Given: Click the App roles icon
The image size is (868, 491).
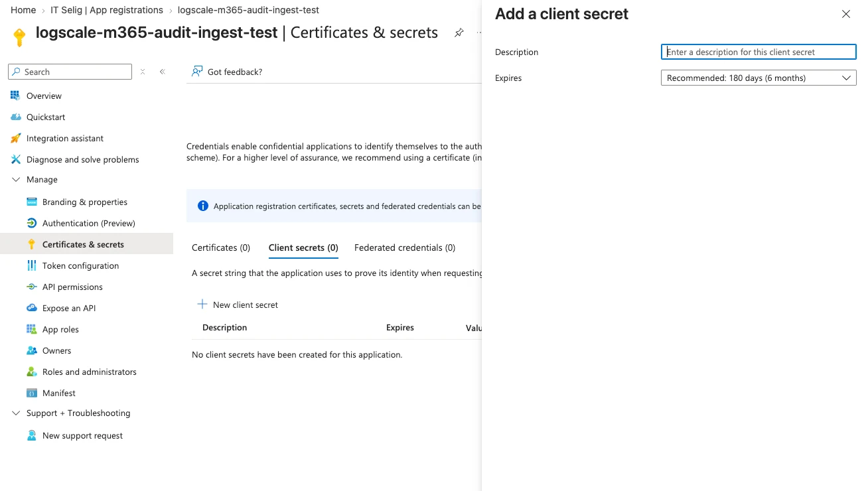Looking at the screenshot, I should 31,329.
